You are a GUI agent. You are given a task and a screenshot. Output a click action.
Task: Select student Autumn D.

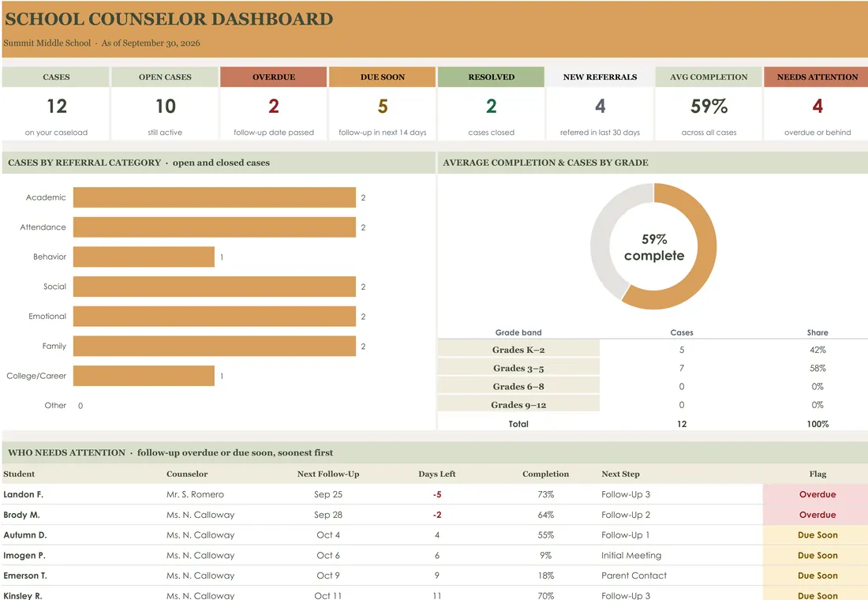tap(25, 535)
